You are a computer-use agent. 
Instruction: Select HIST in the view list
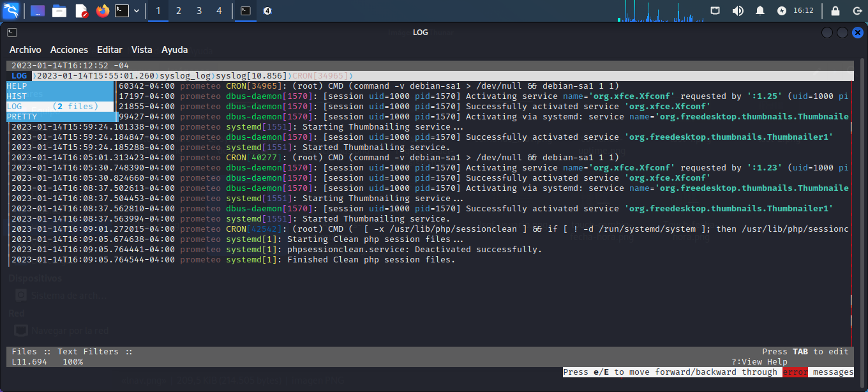coord(17,96)
